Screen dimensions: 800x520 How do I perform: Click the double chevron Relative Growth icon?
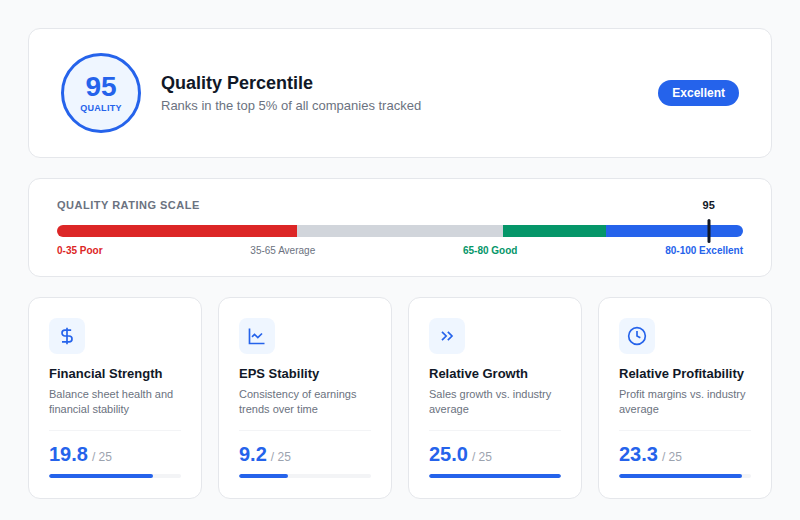(447, 336)
